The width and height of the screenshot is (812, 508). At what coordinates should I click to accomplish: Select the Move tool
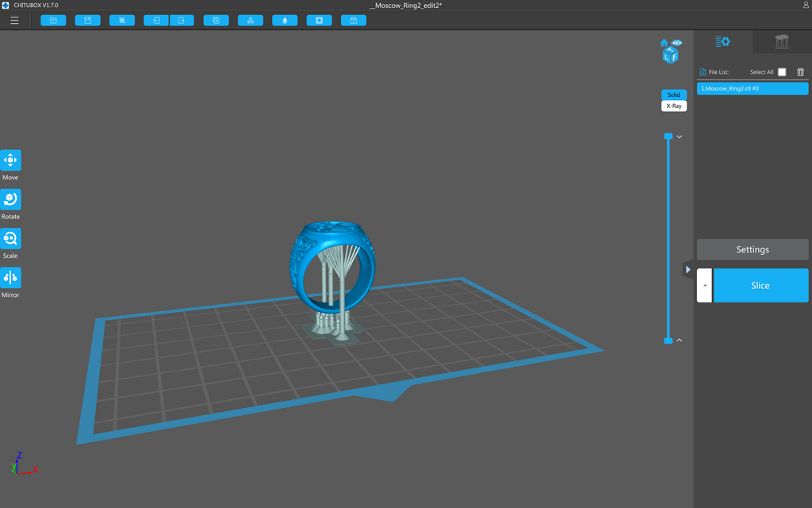point(10,160)
